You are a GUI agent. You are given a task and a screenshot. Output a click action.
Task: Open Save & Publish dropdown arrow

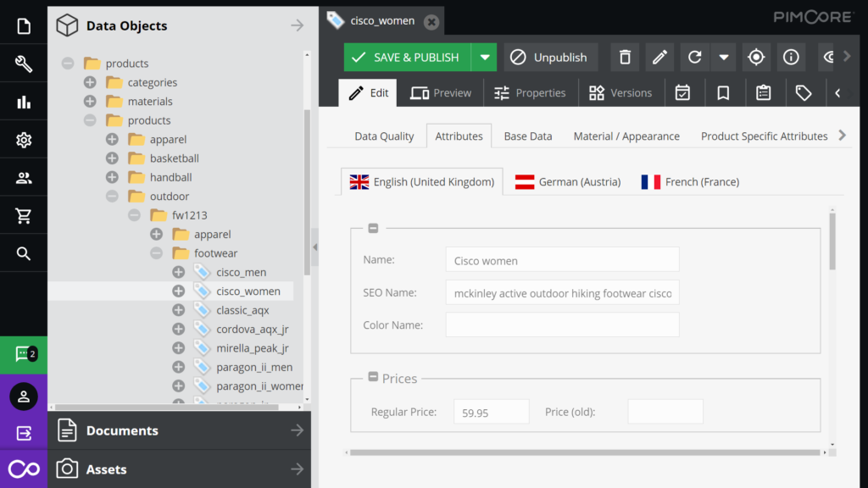point(484,57)
